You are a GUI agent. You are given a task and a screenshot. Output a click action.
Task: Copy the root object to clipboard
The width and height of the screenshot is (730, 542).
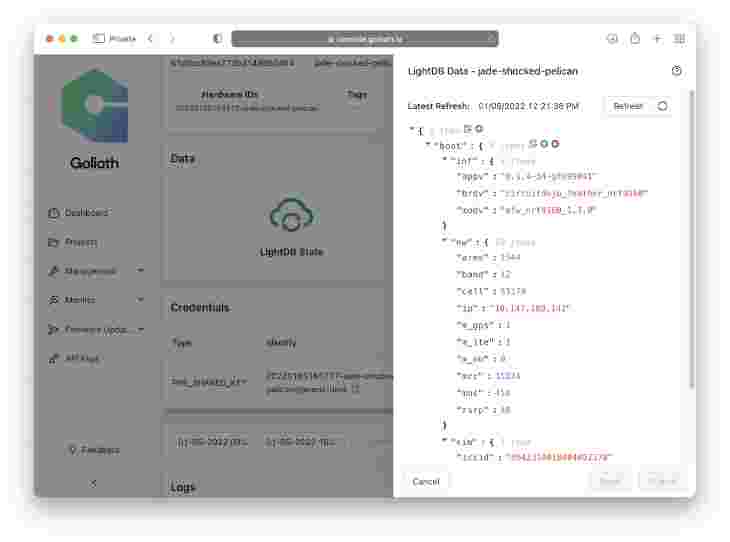(468, 129)
